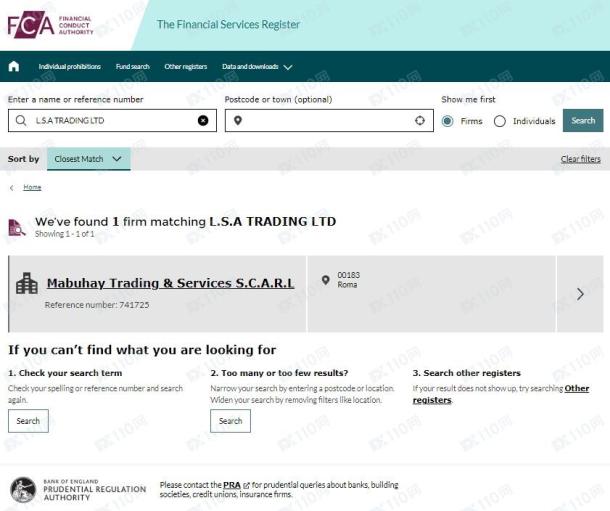610x511 pixels.
Task: Click the PRA link in footer
Action: point(231,485)
